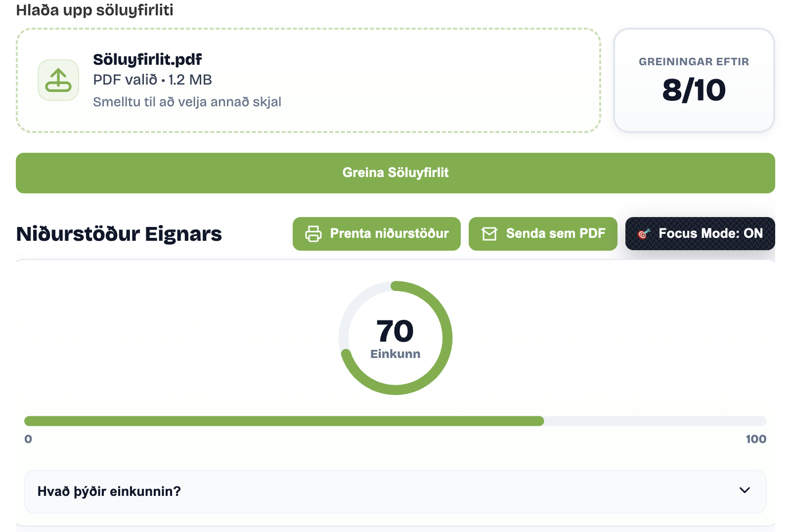Click the target icon beside Focus Mode

click(643, 234)
